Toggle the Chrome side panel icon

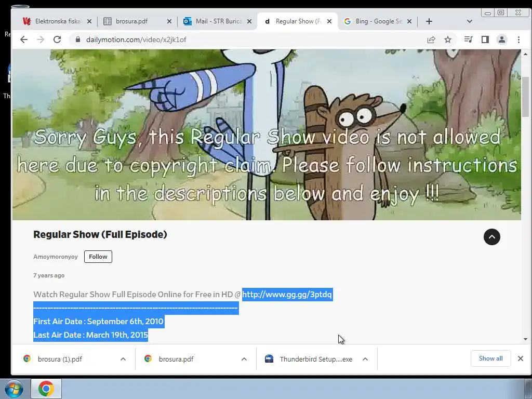[x=485, y=39]
